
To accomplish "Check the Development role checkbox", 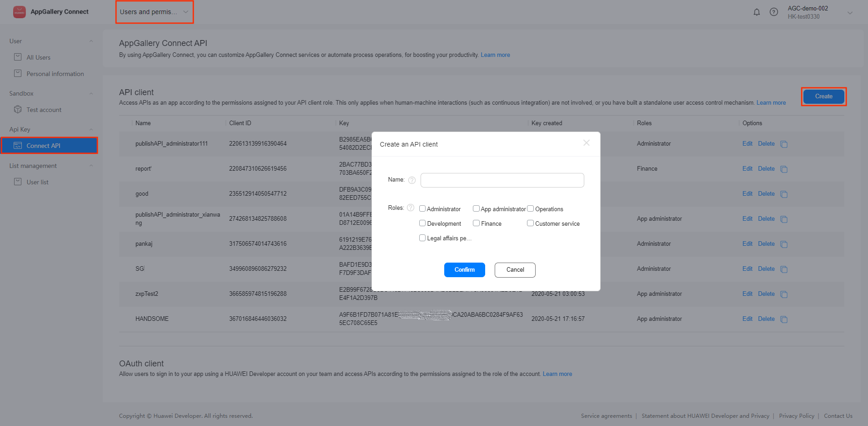I will [422, 223].
